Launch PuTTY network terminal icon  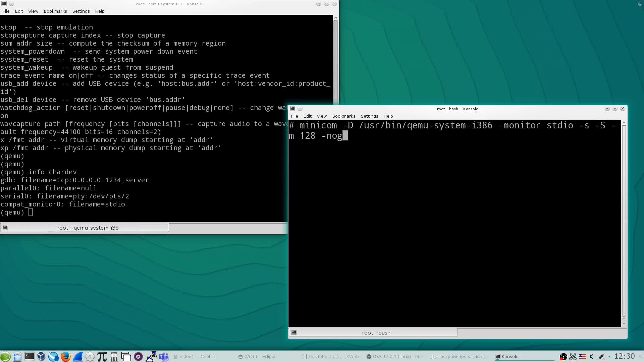point(151,356)
